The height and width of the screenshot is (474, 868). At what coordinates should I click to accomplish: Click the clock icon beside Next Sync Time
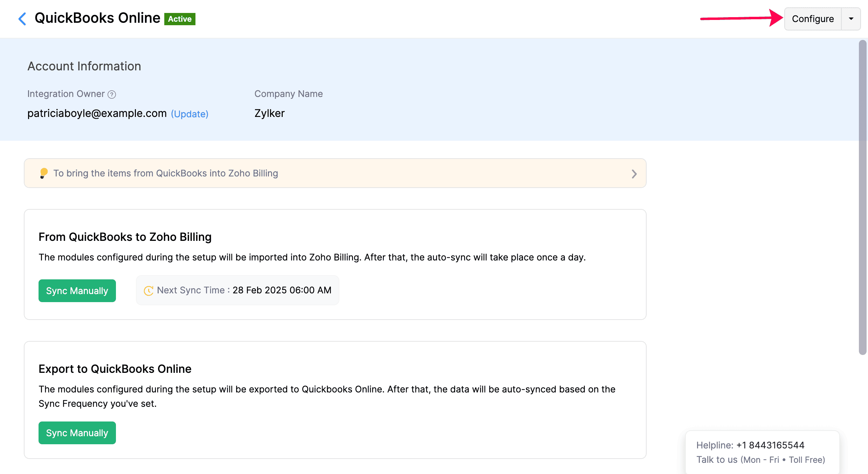pos(149,291)
